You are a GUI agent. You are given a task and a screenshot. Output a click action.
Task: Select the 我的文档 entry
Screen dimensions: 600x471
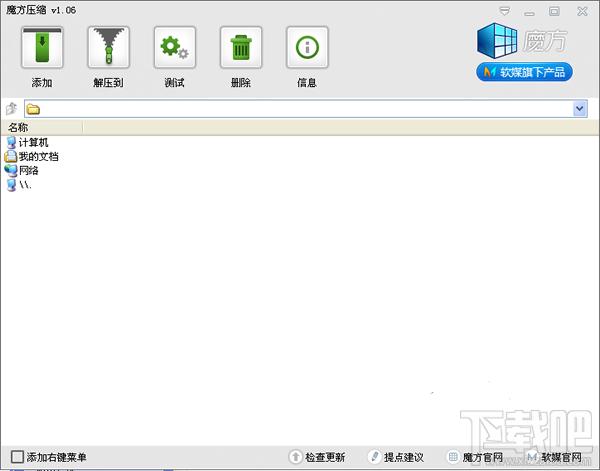[x=39, y=156]
